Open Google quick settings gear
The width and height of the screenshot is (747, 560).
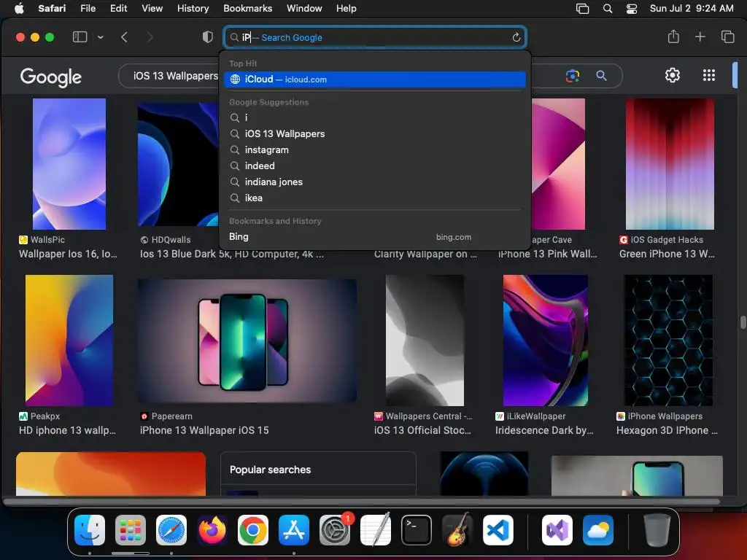pyautogui.click(x=672, y=75)
